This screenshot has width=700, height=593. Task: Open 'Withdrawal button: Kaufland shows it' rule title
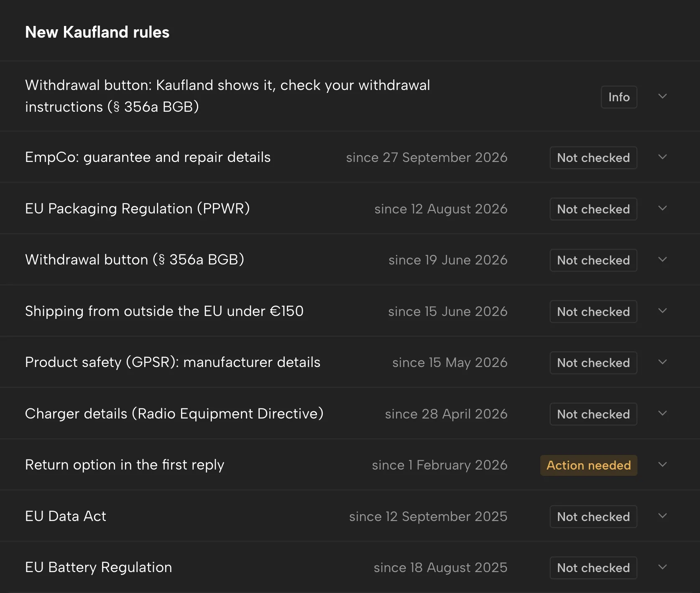click(227, 96)
